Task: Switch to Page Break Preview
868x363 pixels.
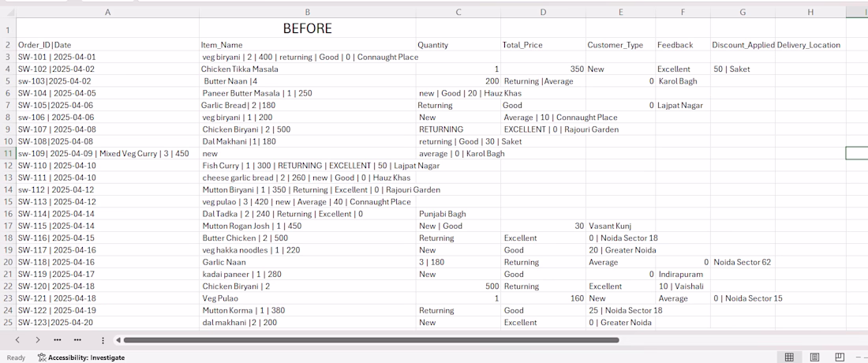Action: pyautogui.click(x=840, y=357)
